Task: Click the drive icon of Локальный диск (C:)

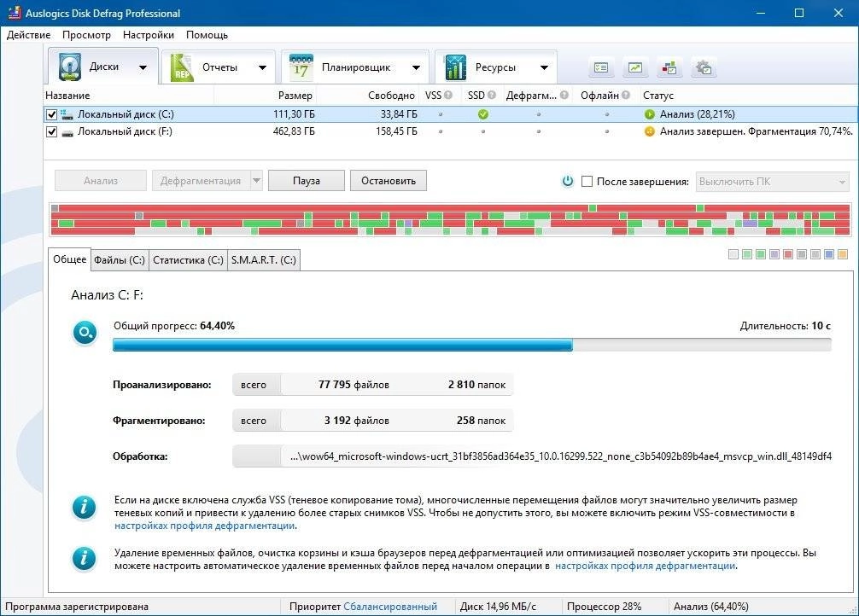Action: click(x=67, y=114)
